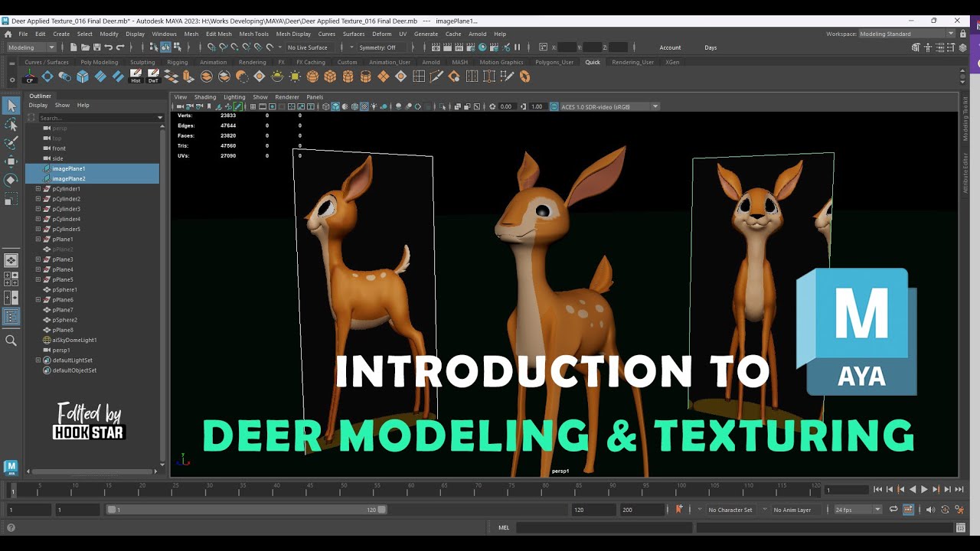
Task: Toggle the outliner panel layout button
Action: coord(11,317)
